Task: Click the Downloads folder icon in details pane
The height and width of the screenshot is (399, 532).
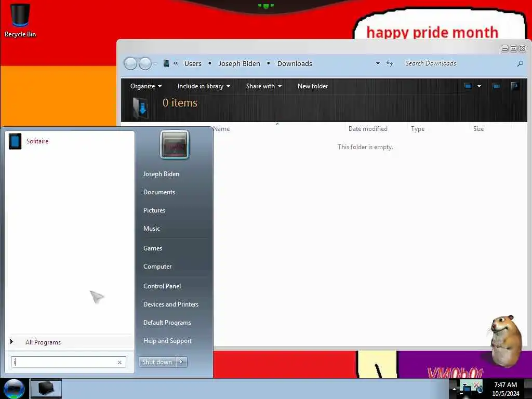Action: (140, 108)
